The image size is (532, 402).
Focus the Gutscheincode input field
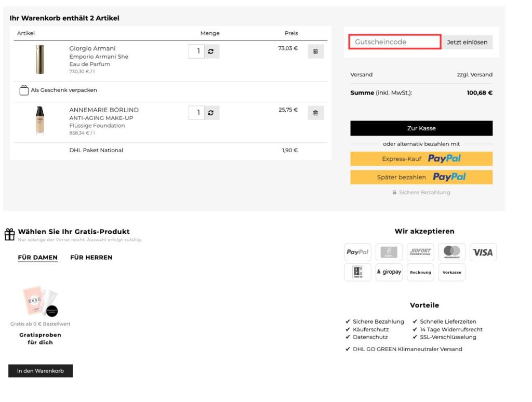pos(395,42)
